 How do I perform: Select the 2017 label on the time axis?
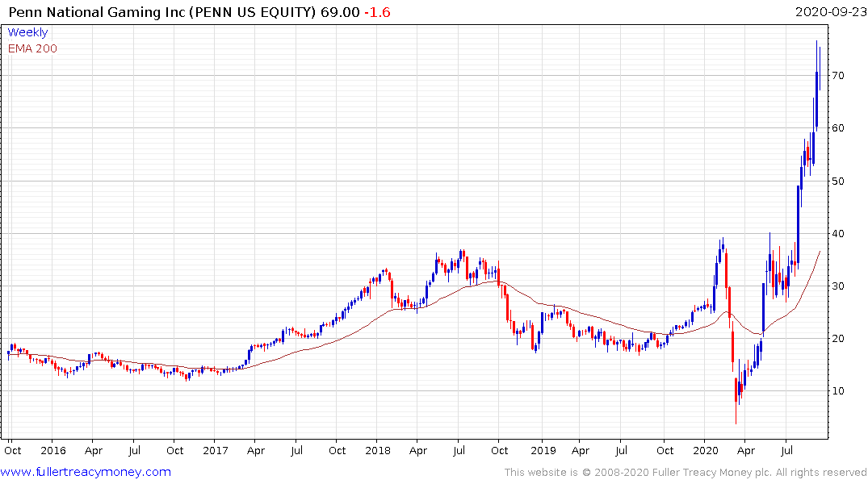pos(216,450)
